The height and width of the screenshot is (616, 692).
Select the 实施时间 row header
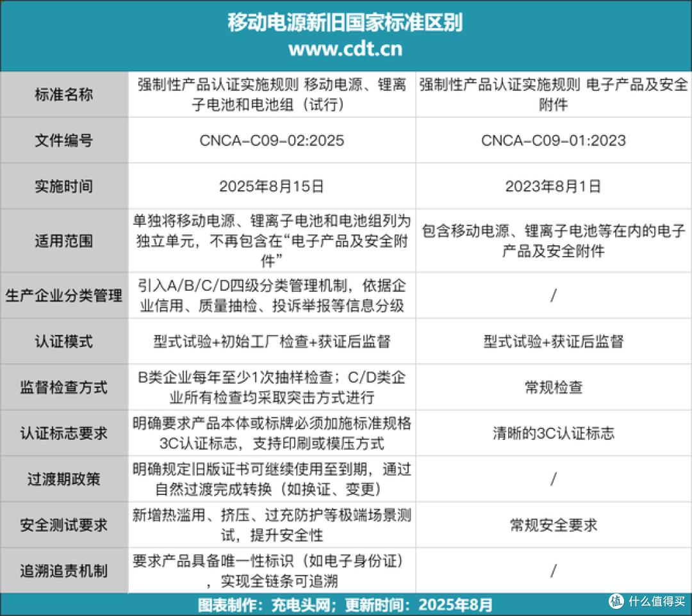(x=64, y=186)
